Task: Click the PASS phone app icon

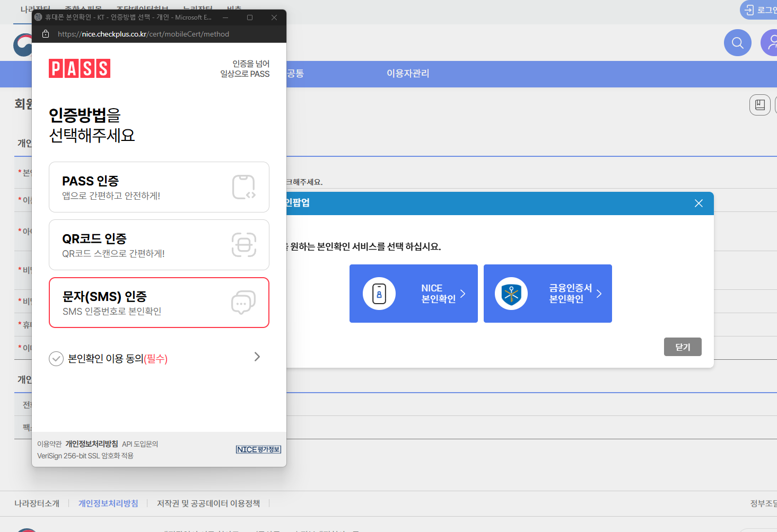Action: pyautogui.click(x=244, y=187)
